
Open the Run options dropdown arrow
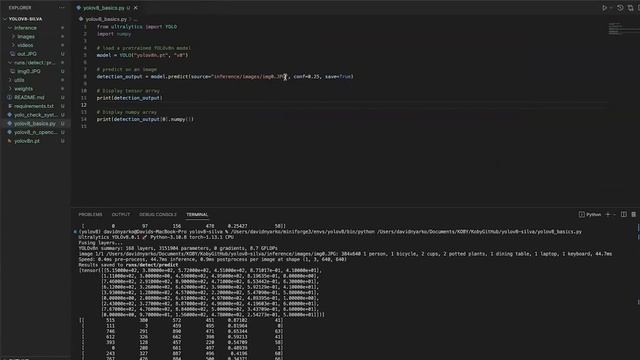click(611, 8)
